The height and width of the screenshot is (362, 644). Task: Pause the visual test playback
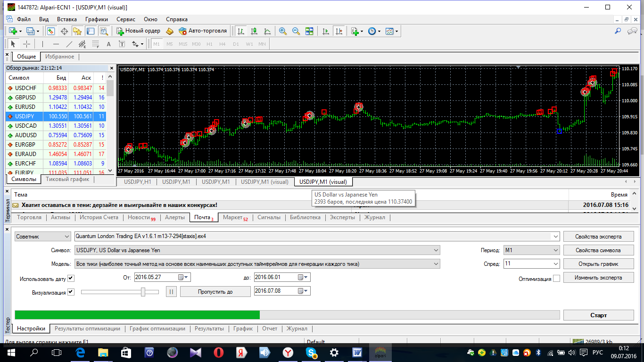[x=172, y=292]
